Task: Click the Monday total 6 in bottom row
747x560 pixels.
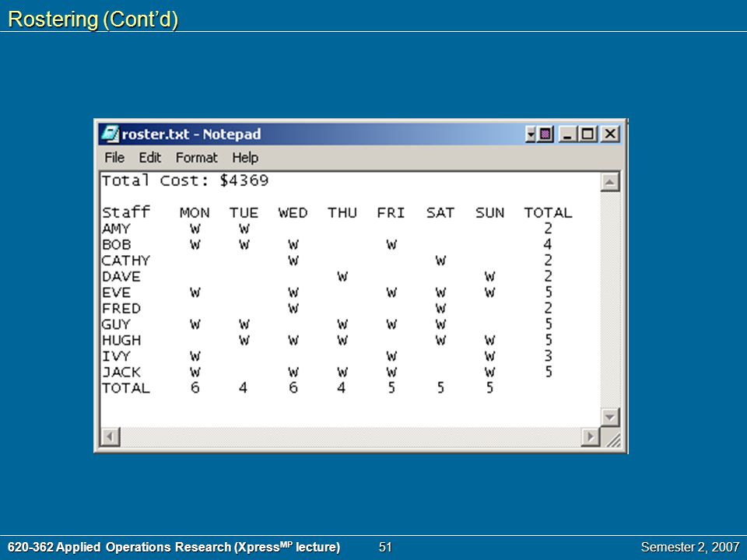Action: click(195, 387)
